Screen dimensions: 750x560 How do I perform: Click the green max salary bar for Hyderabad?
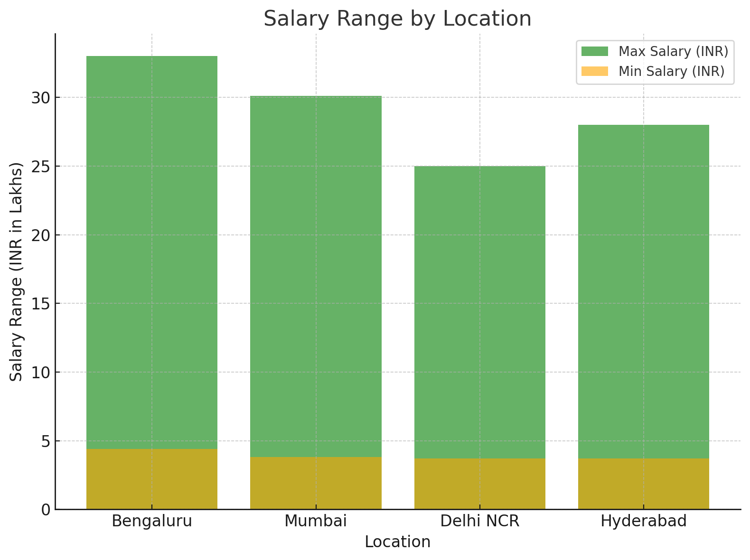click(x=644, y=292)
